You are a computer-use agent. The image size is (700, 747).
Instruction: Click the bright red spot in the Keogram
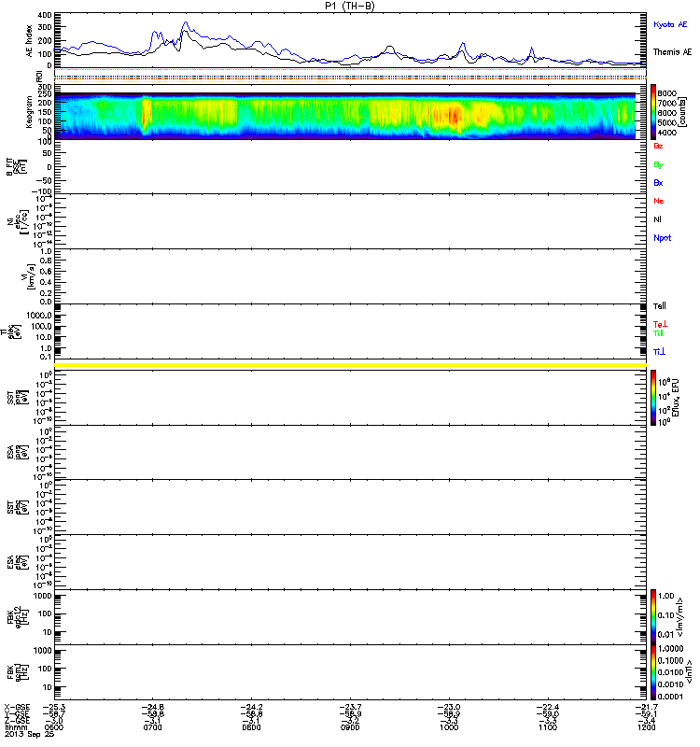(455, 115)
